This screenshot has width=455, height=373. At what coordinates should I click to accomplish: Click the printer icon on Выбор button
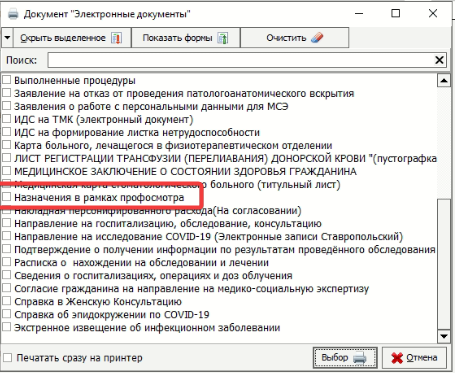(360, 358)
